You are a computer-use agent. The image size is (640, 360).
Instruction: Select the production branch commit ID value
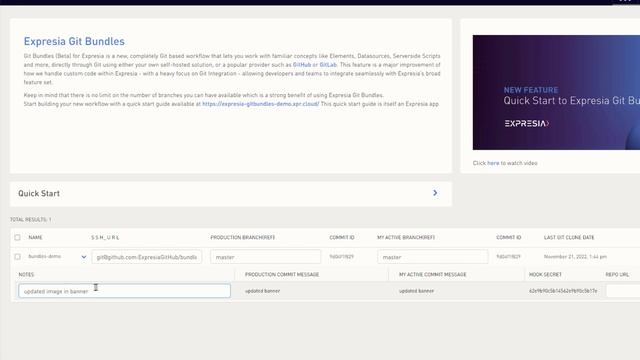342,257
